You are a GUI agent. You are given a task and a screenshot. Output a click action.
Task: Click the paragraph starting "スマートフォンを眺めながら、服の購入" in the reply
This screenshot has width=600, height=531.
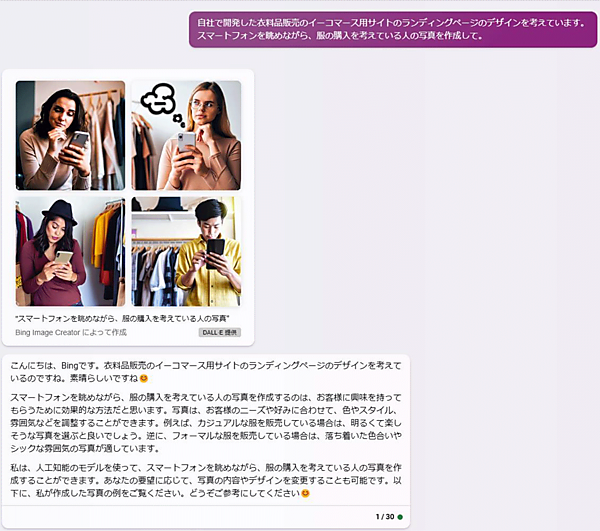(205, 423)
